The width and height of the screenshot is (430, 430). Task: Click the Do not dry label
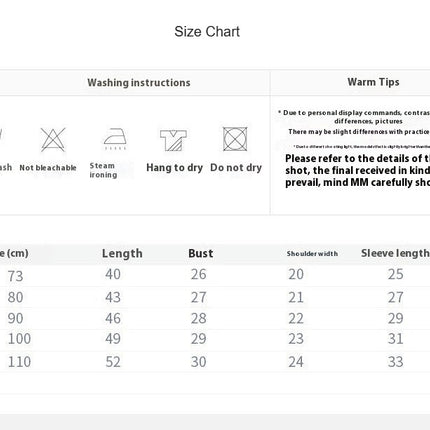click(x=236, y=168)
